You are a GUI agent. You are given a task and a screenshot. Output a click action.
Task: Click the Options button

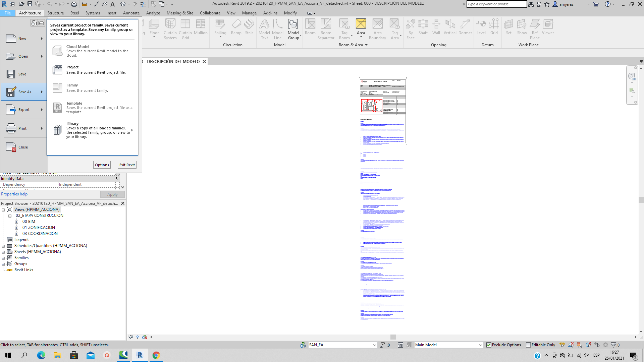[102, 165]
